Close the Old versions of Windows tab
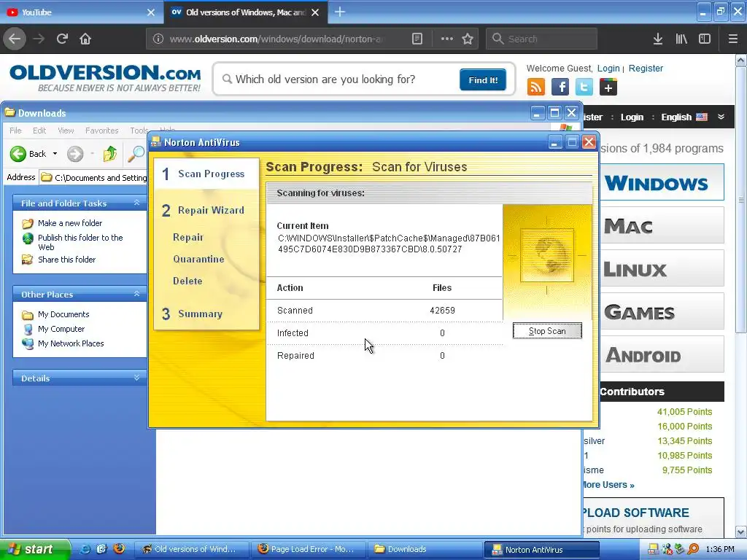The width and height of the screenshot is (747, 560). 315,12
